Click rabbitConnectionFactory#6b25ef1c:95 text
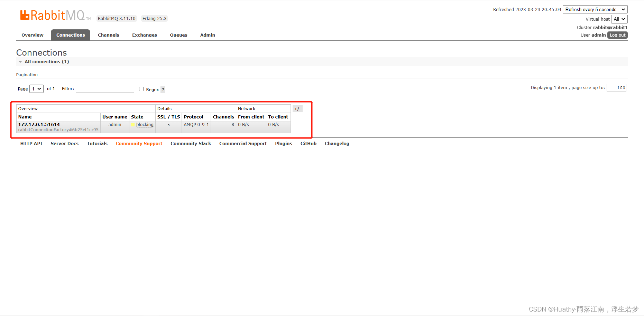Screen dimensions: 644x316 coord(58,130)
